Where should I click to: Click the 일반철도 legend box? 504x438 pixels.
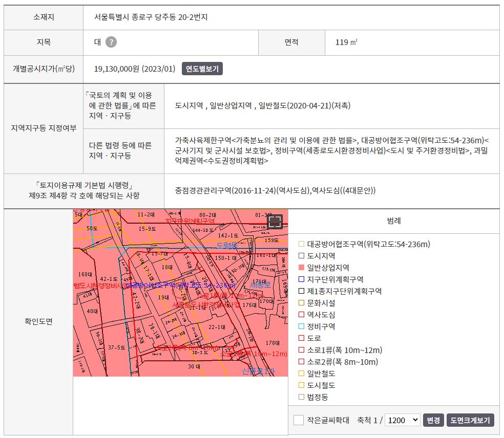301,374
